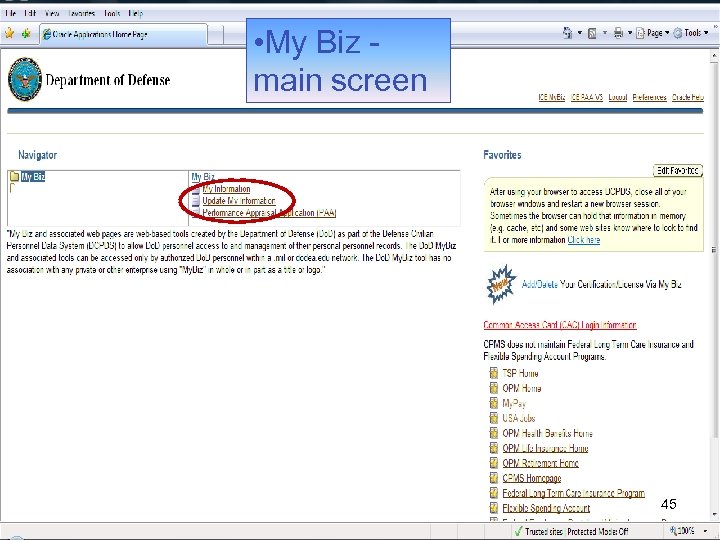
Task: Select the My Biz folder in Navigator
Action: pos(33,176)
